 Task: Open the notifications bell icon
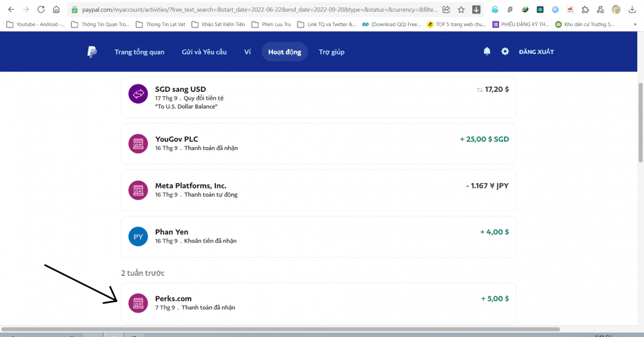(487, 51)
